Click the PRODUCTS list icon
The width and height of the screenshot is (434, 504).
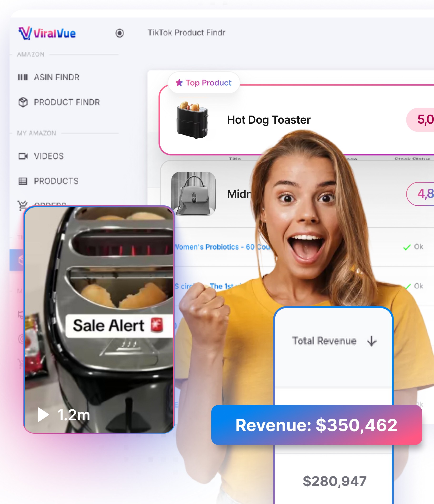(23, 181)
